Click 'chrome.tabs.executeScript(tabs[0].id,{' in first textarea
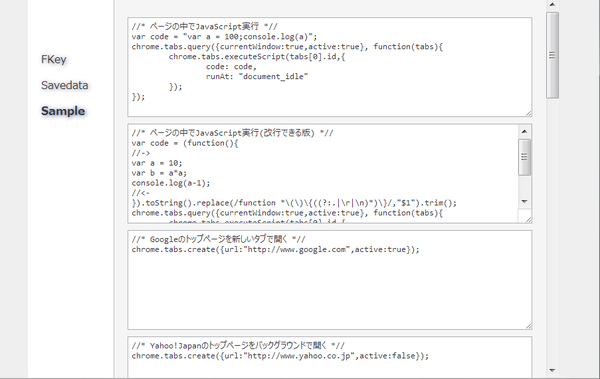This screenshot has width=600, height=379. (x=257, y=57)
